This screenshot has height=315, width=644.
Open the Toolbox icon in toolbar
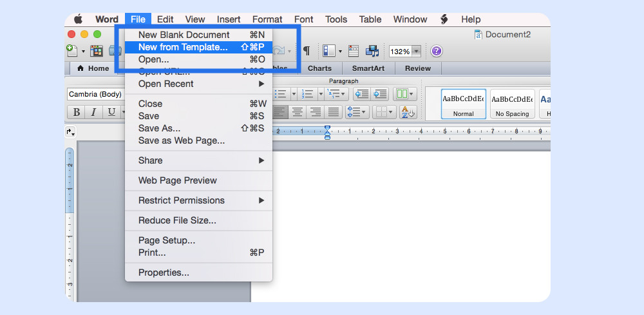click(x=354, y=51)
